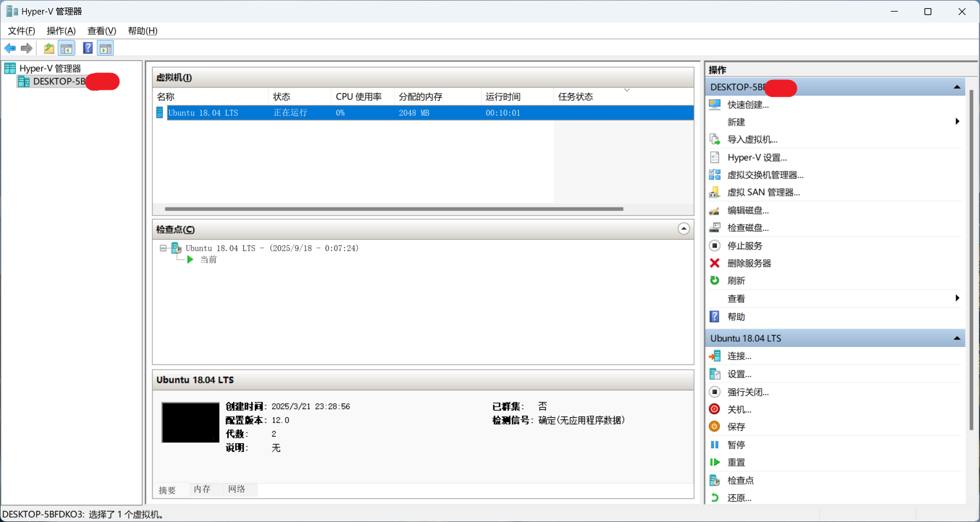Image resolution: width=980 pixels, height=522 pixels.
Task: Open the 帮助(H) menu
Action: pyautogui.click(x=143, y=31)
